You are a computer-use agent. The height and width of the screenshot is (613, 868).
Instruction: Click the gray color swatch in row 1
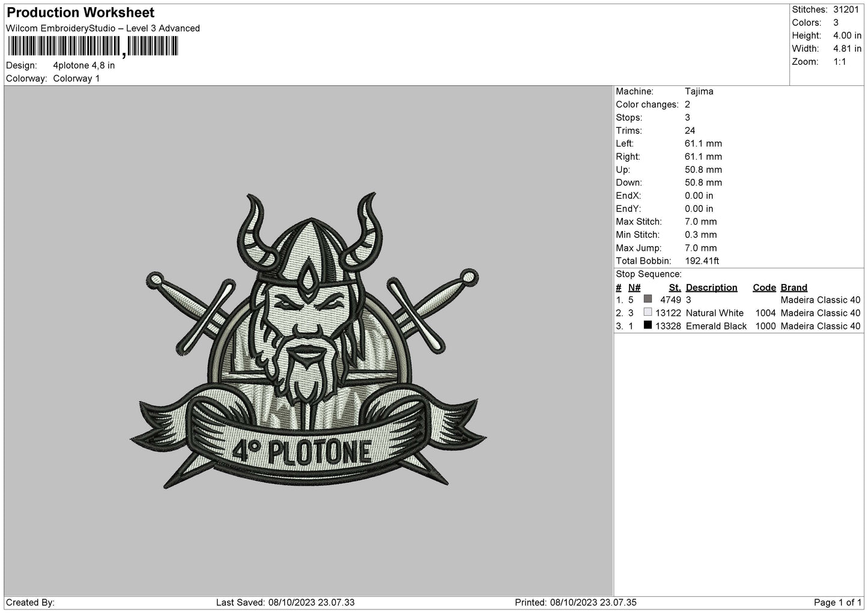coord(648,299)
